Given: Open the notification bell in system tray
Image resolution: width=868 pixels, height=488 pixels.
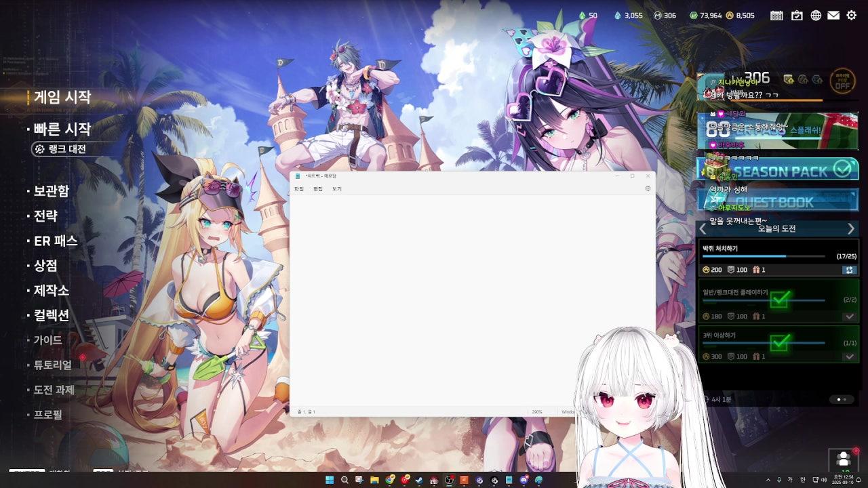Looking at the screenshot, I should pyautogui.click(x=859, y=480).
